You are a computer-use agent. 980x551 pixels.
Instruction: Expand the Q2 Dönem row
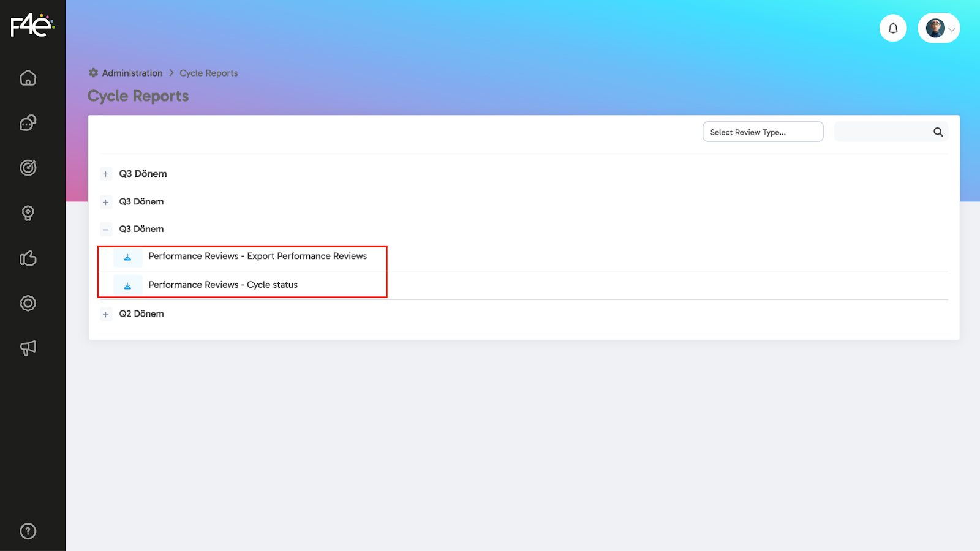click(x=106, y=315)
